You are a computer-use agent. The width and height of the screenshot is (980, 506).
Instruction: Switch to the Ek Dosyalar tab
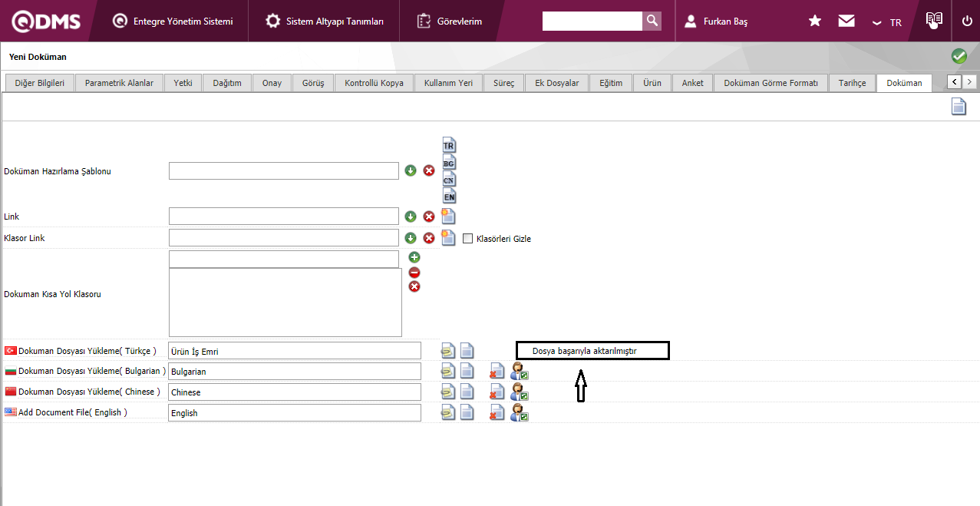click(x=557, y=83)
